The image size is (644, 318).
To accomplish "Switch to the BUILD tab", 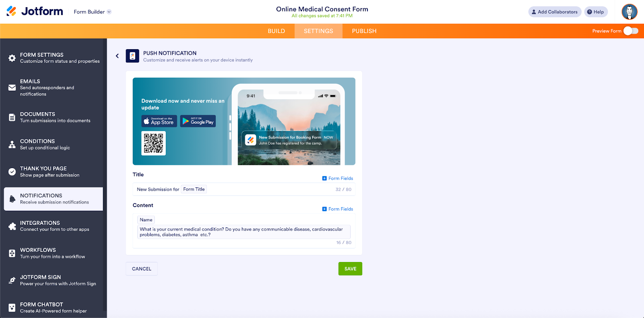I will tap(276, 31).
